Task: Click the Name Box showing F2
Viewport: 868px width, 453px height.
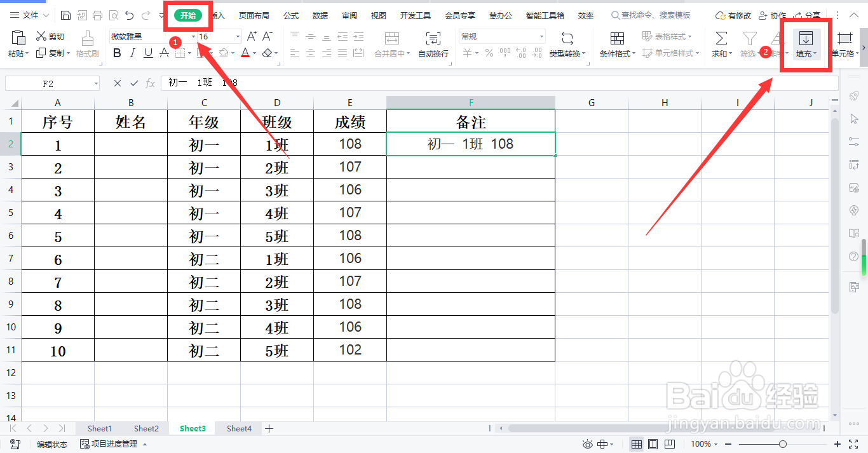Action: pos(52,83)
